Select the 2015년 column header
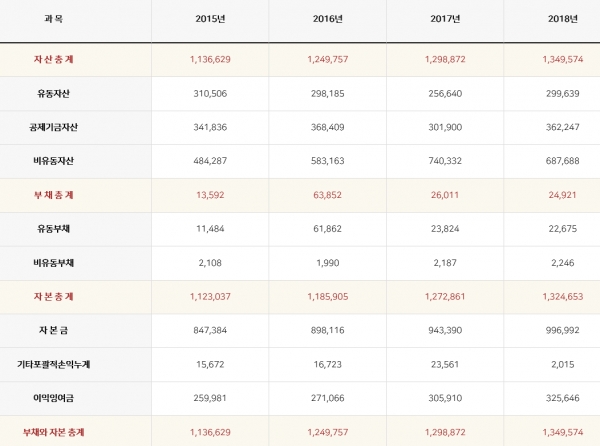 [209, 19]
